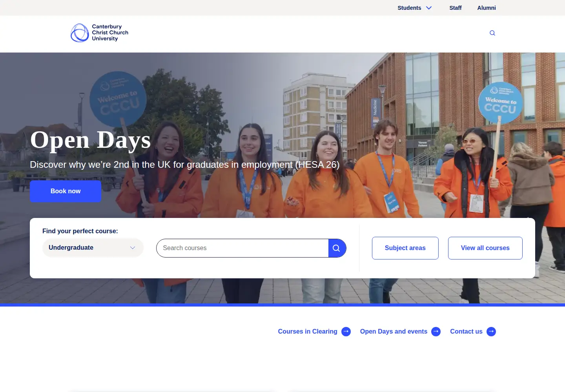Select View all courses

coord(485,248)
